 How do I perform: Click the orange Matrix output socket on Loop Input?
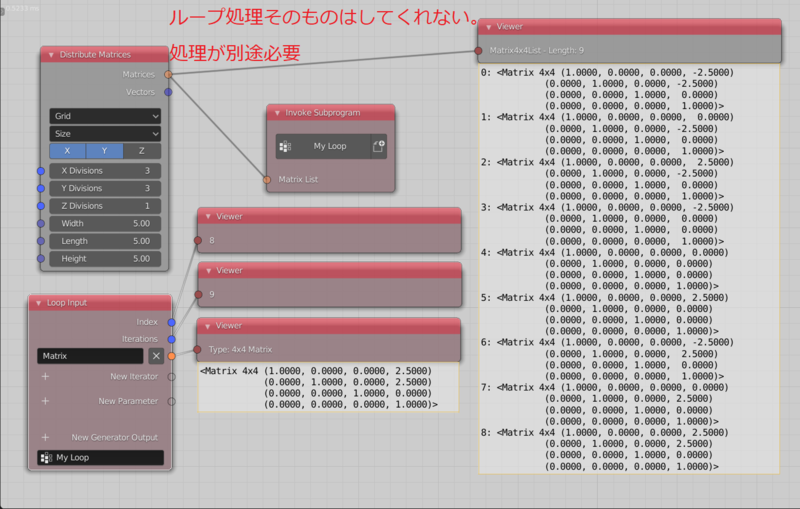click(171, 356)
